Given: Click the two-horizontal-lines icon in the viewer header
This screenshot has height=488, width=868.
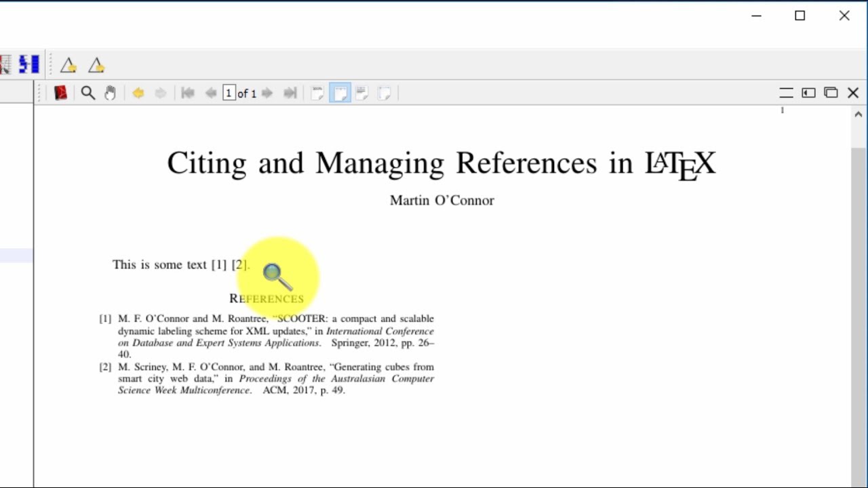Looking at the screenshot, I should 786,93.
